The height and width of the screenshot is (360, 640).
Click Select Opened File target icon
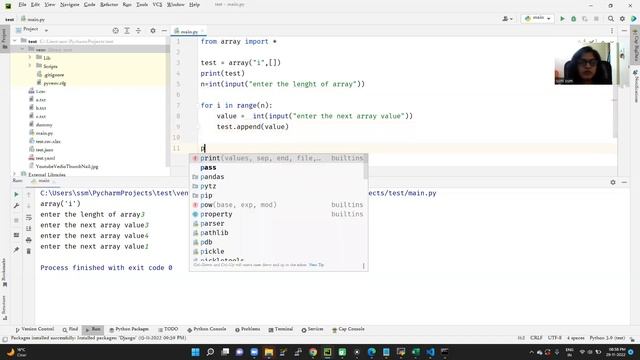[x=116, y=31]
